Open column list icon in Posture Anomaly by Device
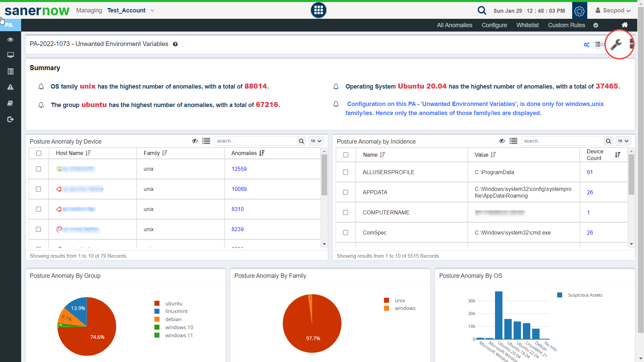Image resolution: width=644 pixels, height=362 pixels. [x=206, y=141]
